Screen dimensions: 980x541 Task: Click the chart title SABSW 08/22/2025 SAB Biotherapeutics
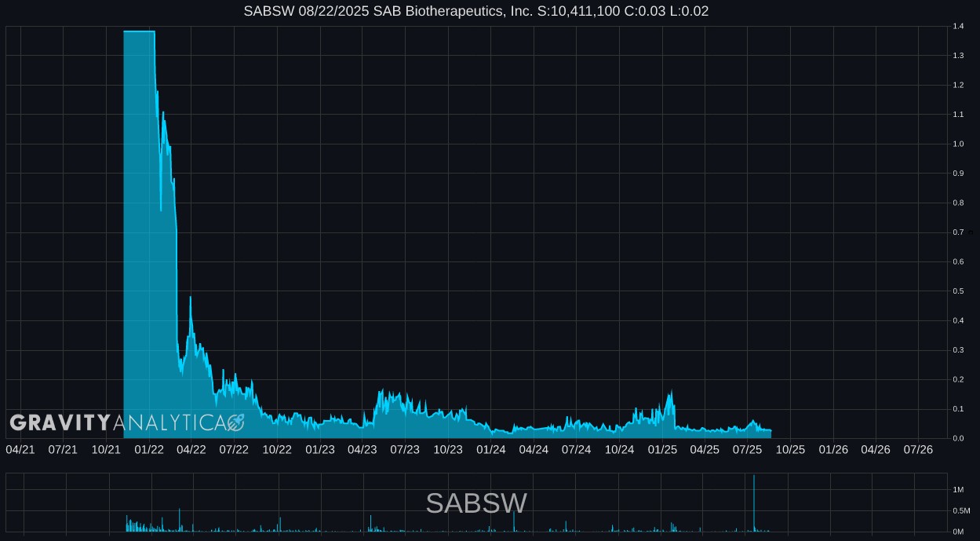click(x=476, y=11)
